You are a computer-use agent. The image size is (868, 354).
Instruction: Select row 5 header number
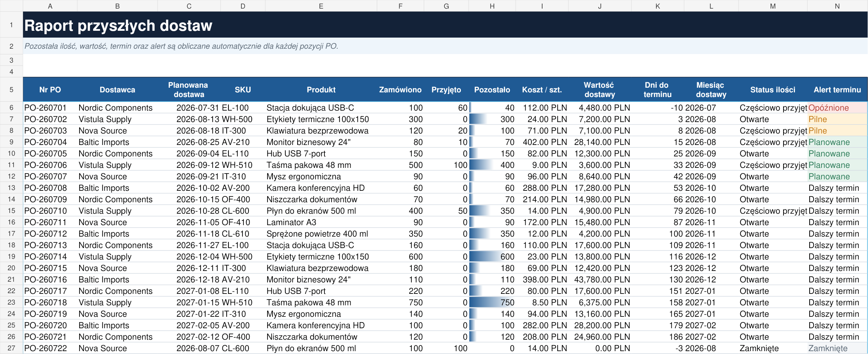coord(11,89)
